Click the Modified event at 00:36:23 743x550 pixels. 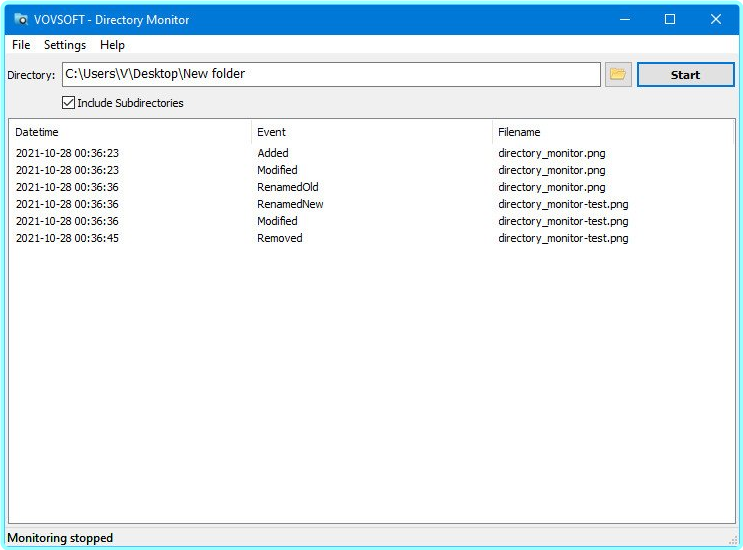[277, 170]
